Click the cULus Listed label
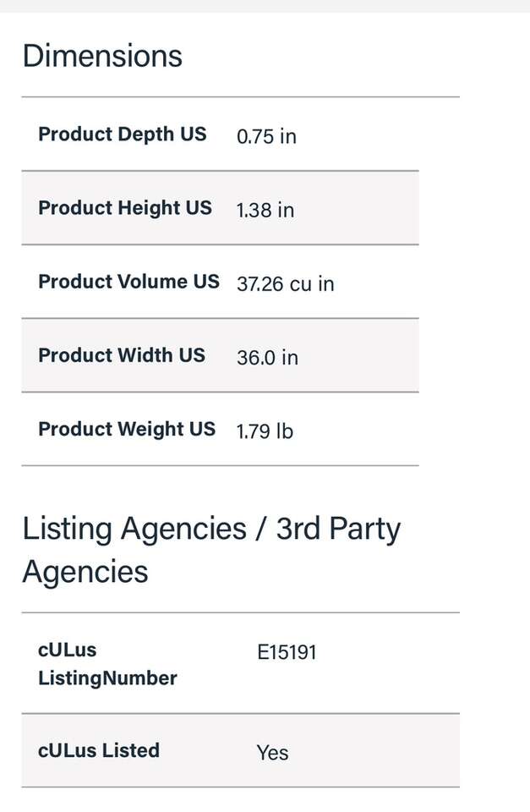 point(99,750)
